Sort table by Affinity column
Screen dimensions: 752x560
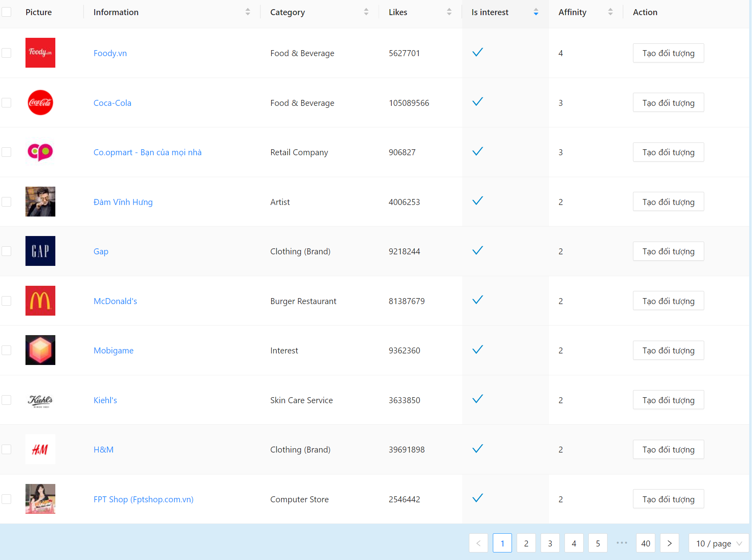point(610,12)
